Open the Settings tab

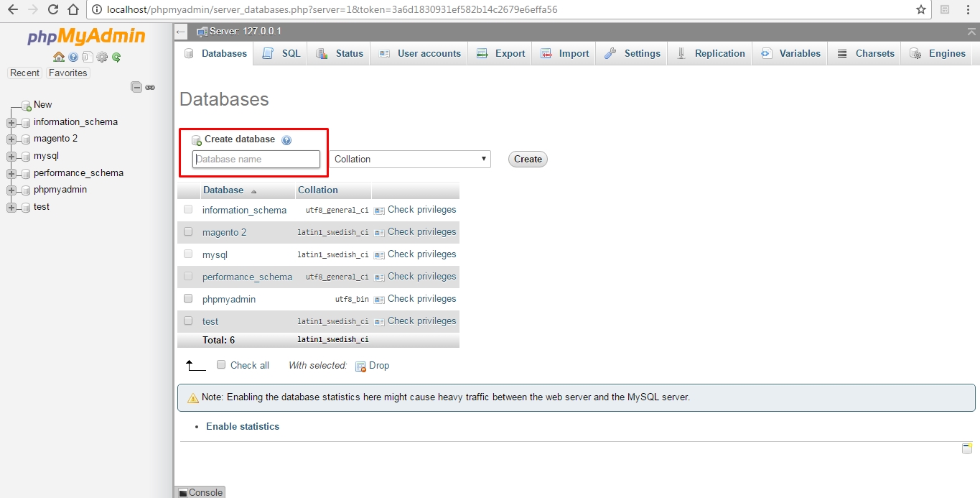632,53
